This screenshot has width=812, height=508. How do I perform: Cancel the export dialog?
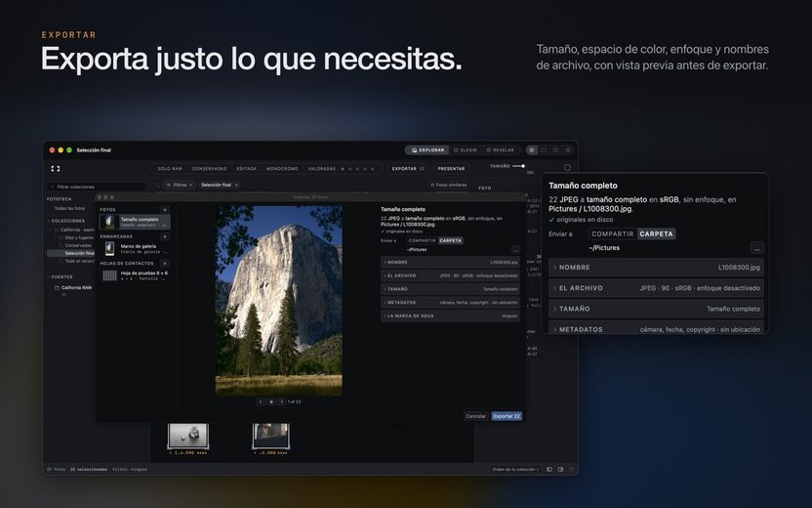pyautogui.click(x=475, y=416)
